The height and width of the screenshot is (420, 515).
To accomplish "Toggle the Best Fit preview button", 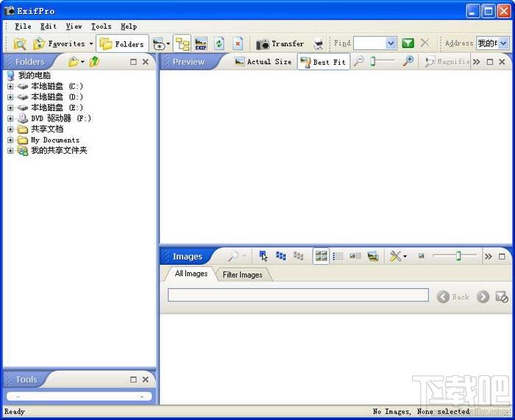I will click(323, 62).
